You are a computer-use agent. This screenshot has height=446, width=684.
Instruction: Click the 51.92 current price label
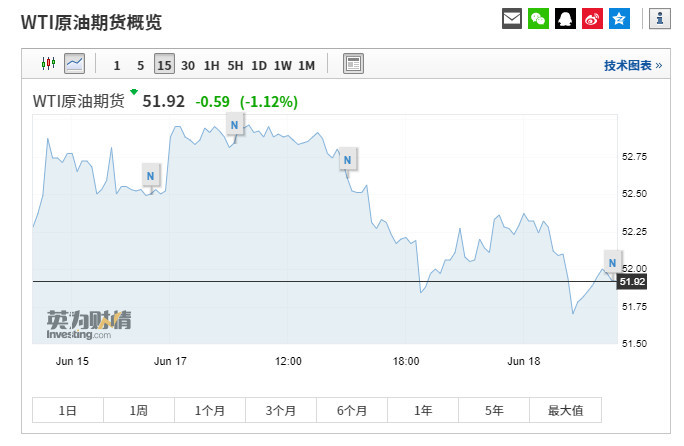(632, 281)
